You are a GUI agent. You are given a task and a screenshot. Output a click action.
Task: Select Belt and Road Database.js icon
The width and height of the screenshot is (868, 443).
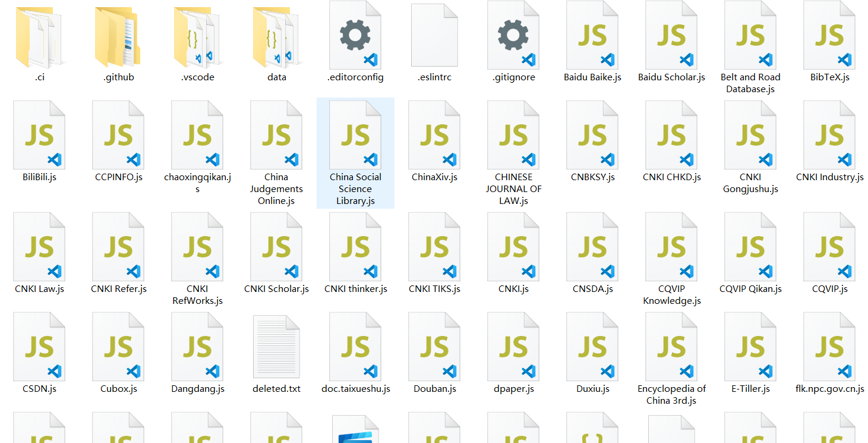750,34
